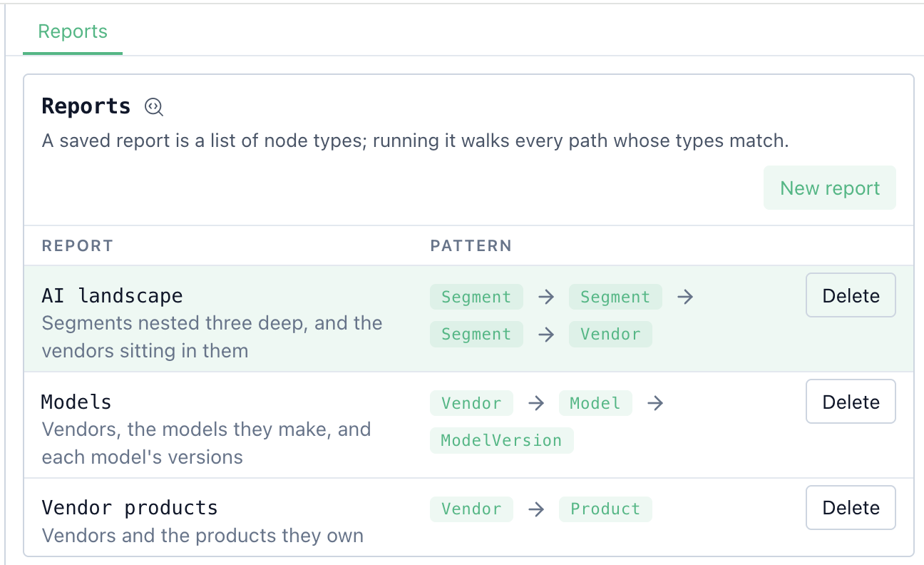This screenshot has height=565, width=924.
Task: Click the 'Vendors, the models they make' description
Action: 207,443
